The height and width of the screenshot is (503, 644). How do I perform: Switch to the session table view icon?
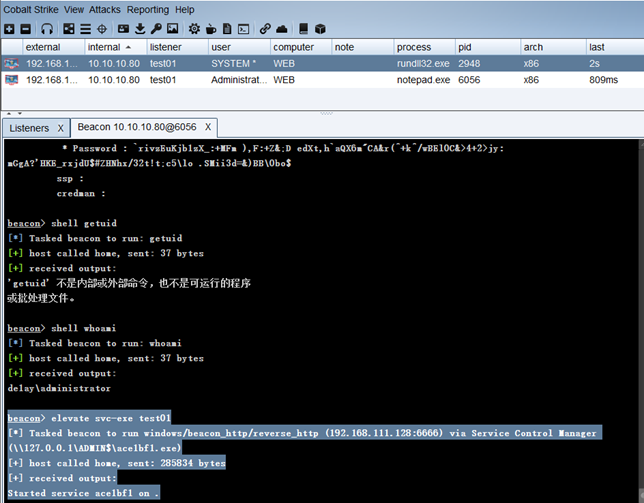click(85, 29)
